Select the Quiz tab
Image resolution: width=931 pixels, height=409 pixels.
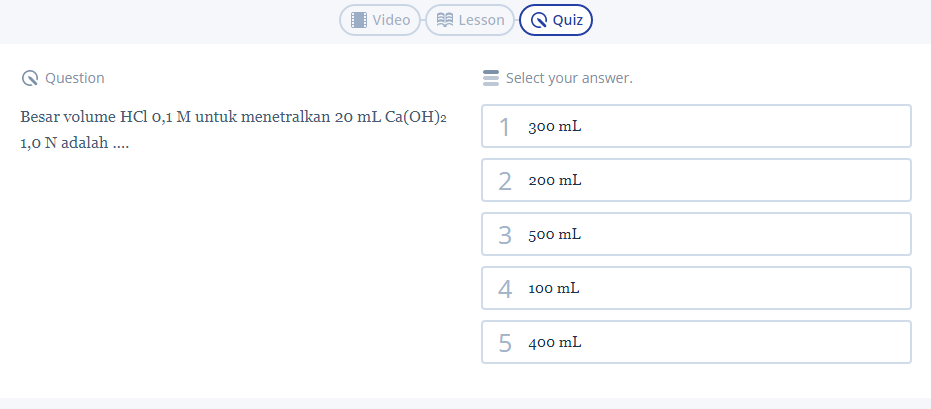click(x=556, y=20)
